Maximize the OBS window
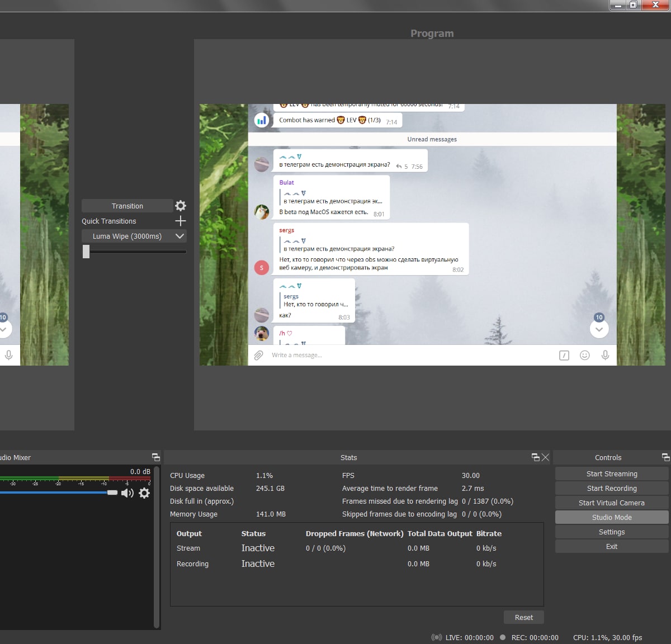671x644 pixels. click(x=632, y=4)
